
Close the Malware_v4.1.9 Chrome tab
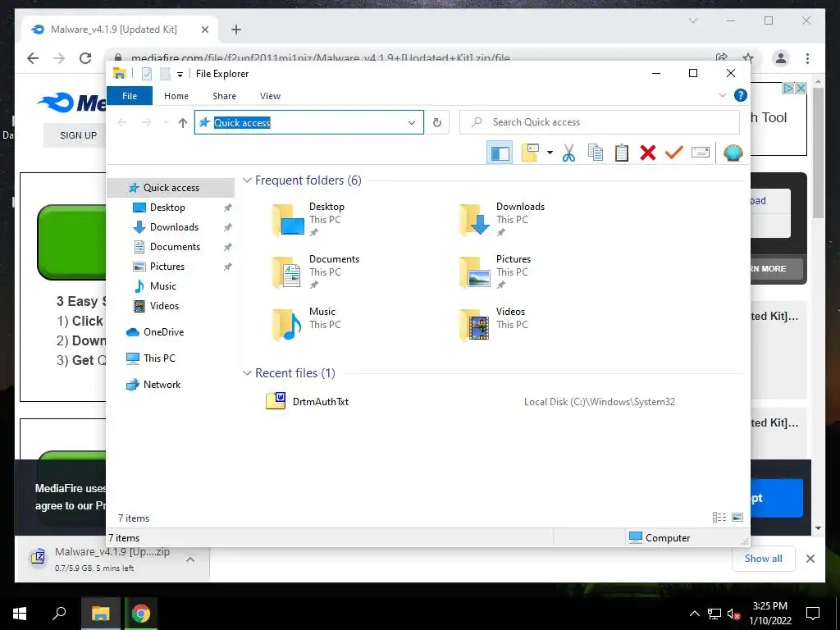(204, 30)
